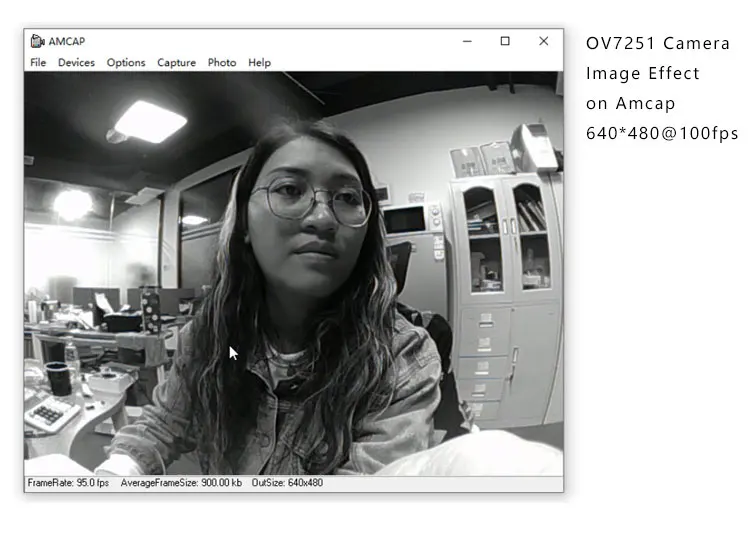Select the Photo menu
The height and width of the screenshot is (556, 750).
pyautogui.click(x=222, y=62)
